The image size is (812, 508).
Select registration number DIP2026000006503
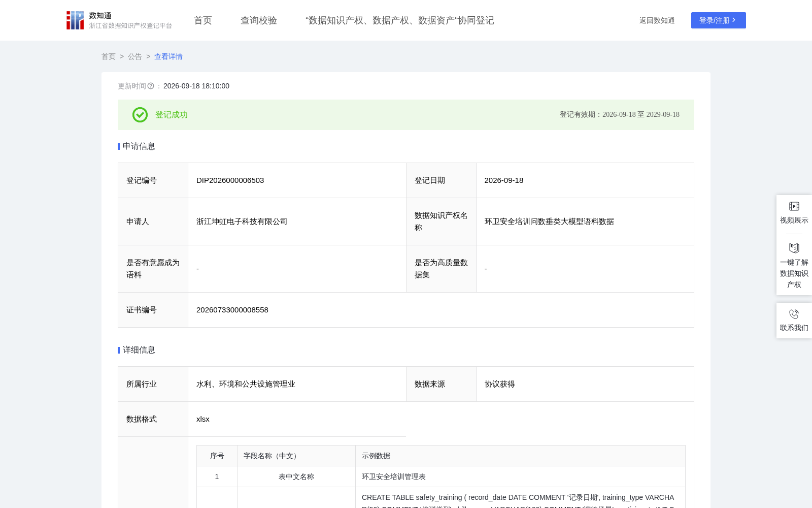click(230, 180)
